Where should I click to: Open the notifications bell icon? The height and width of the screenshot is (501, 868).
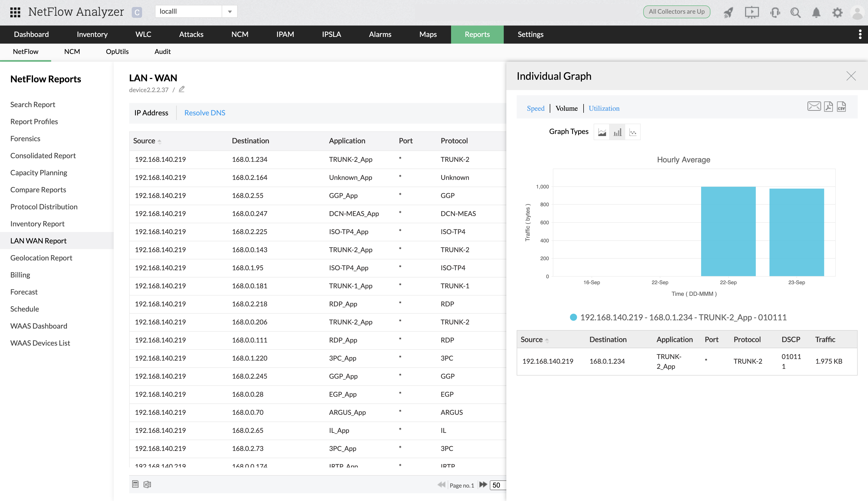[816, 13]
